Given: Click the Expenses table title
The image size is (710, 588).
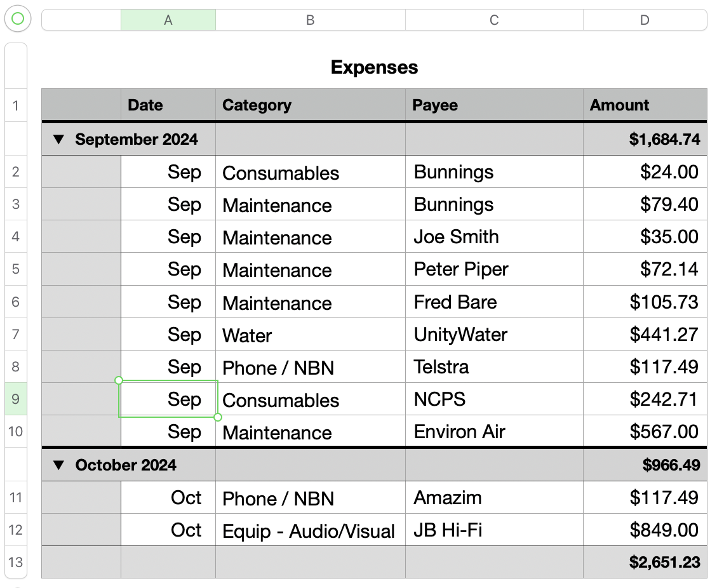Looking at the screenshot, I should click(374, 67).
